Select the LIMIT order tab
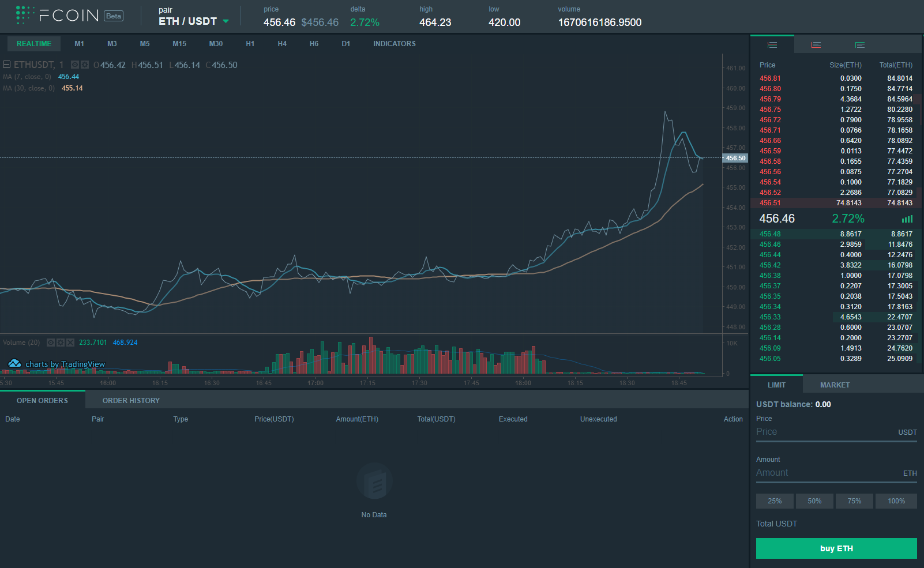 776,385
